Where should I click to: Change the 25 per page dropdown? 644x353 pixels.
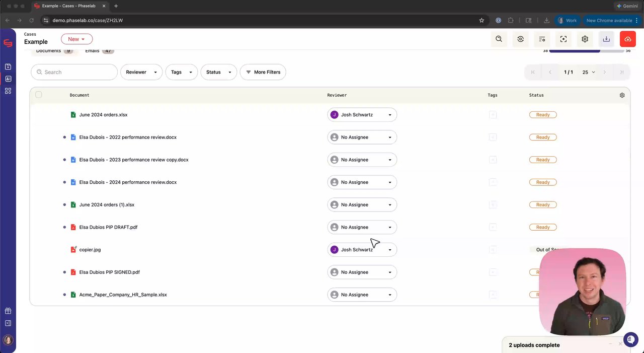[x=588, y=72]
